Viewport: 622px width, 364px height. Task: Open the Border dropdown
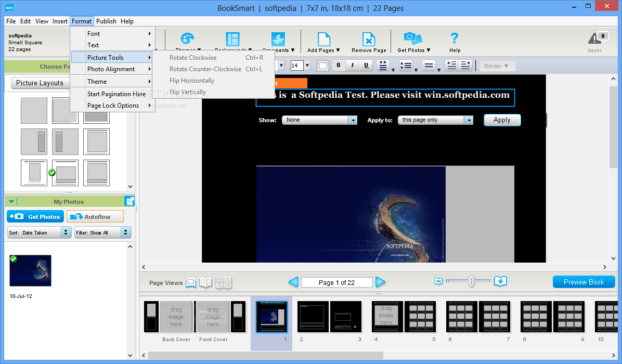pos(497,66)
